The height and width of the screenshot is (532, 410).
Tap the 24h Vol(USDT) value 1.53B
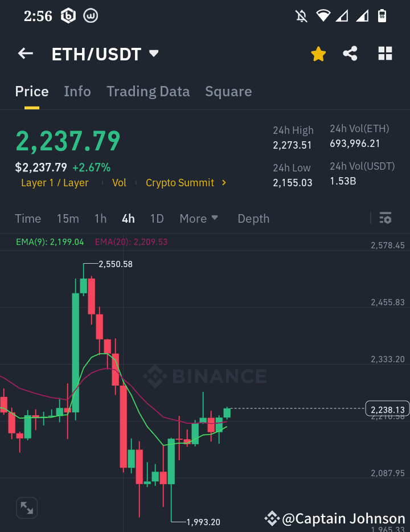(343, 181)
